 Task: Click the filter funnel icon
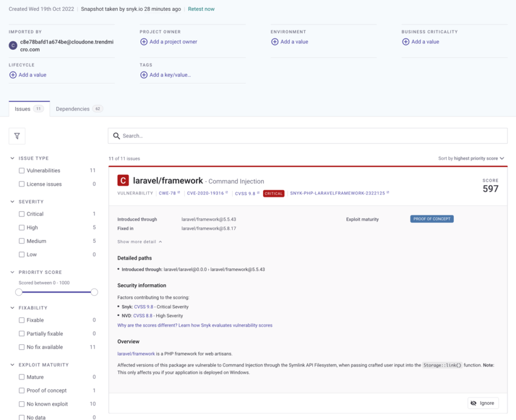coord(17,136)
